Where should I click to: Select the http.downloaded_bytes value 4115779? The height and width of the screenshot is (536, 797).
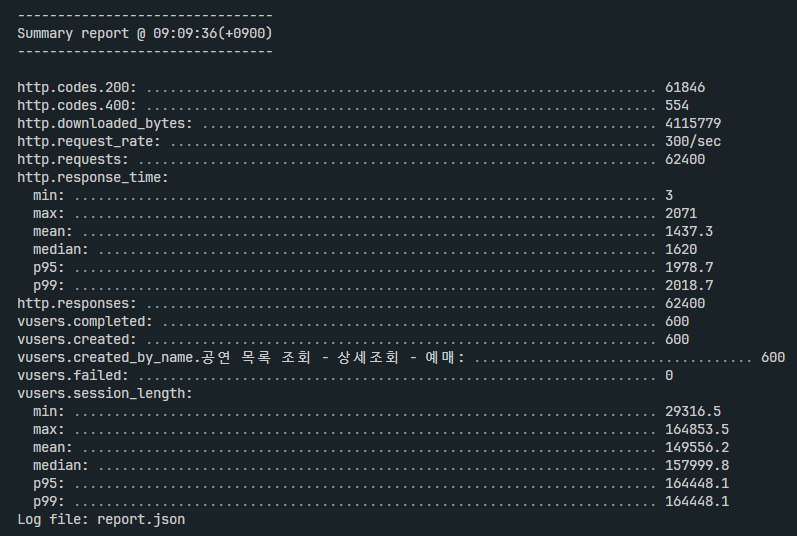[693, 123]
